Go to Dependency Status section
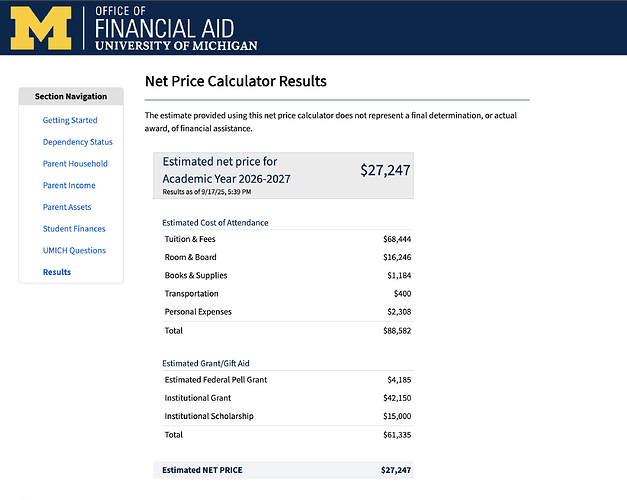627x500 pixels. point(77,142)
